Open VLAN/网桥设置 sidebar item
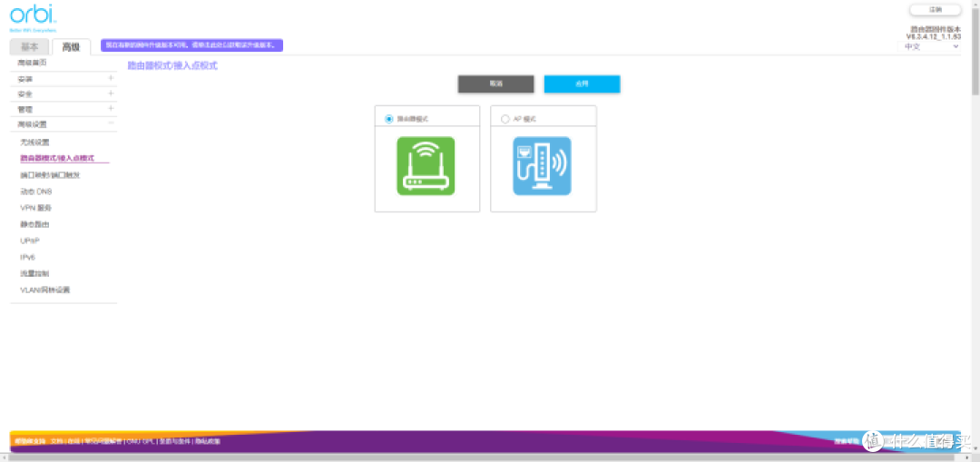This screenshot has height=462, width=980. 45,290
